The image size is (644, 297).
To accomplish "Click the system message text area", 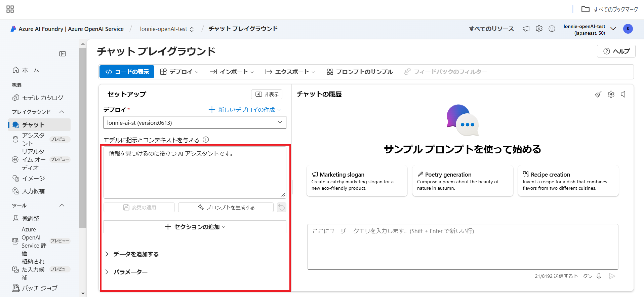I will tap(195, 172).
